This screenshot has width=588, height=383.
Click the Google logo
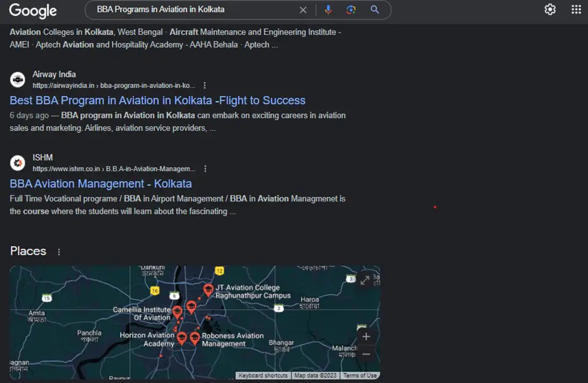[33, 10]
